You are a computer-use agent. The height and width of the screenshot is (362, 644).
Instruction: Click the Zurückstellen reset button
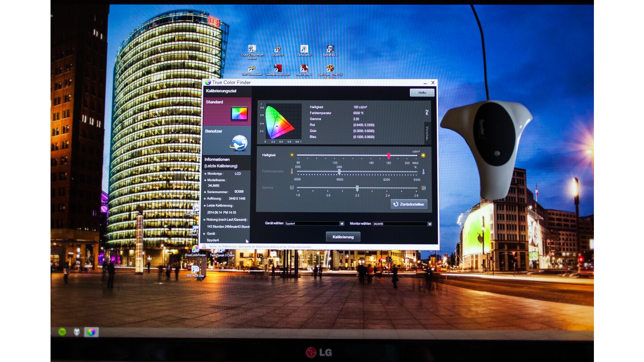tap(409, 204)
